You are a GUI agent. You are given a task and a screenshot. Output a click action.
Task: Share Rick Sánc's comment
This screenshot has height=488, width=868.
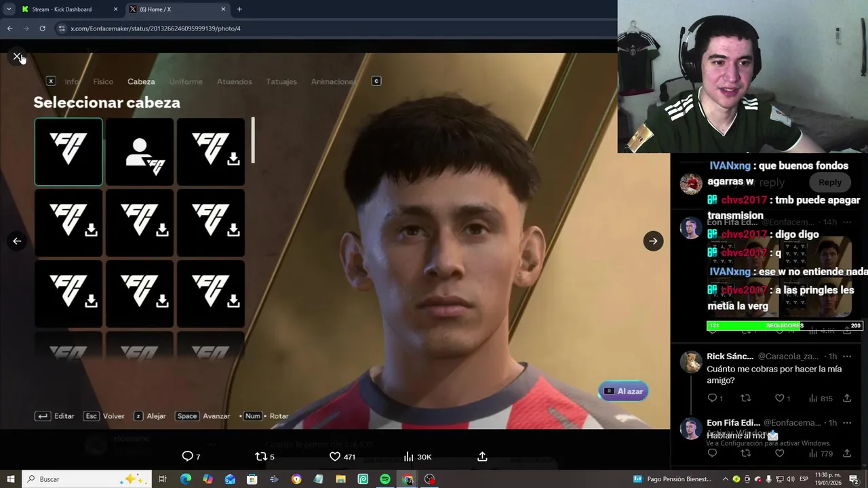(x=847, y=399)
